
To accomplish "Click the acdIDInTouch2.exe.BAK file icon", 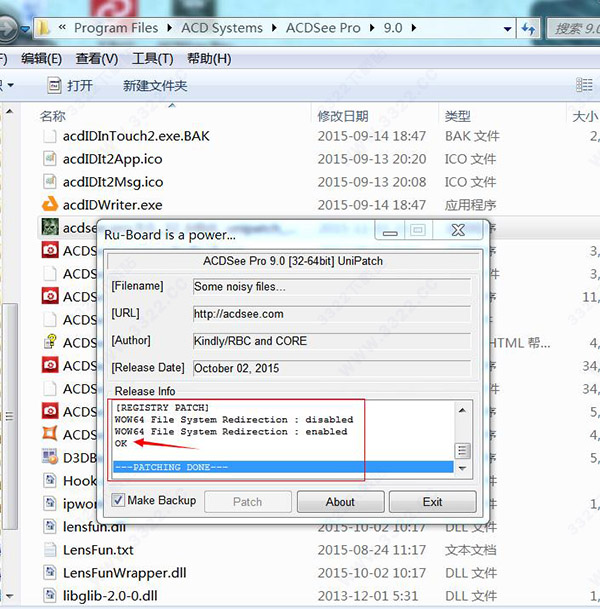I will point(50,136).
